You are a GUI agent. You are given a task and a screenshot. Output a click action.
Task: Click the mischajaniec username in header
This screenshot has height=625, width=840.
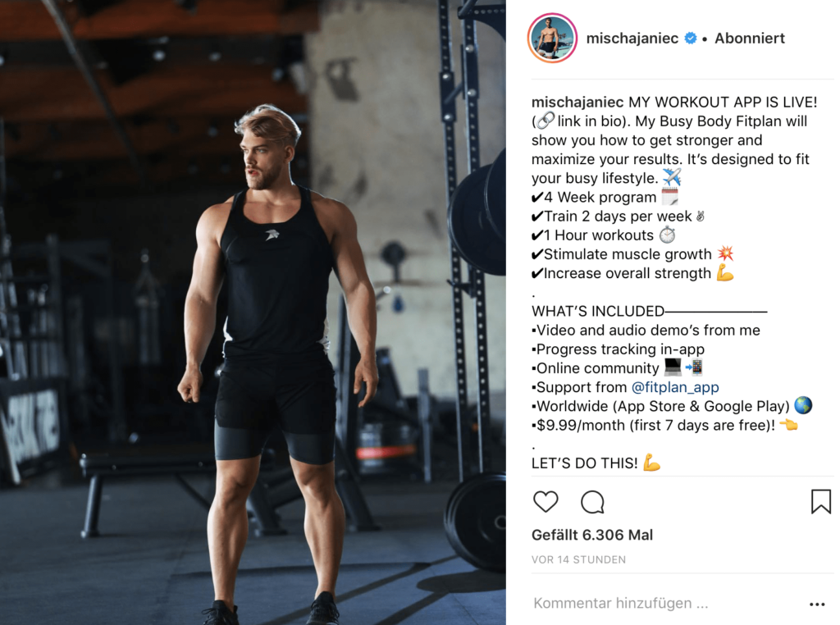point(632,38)
